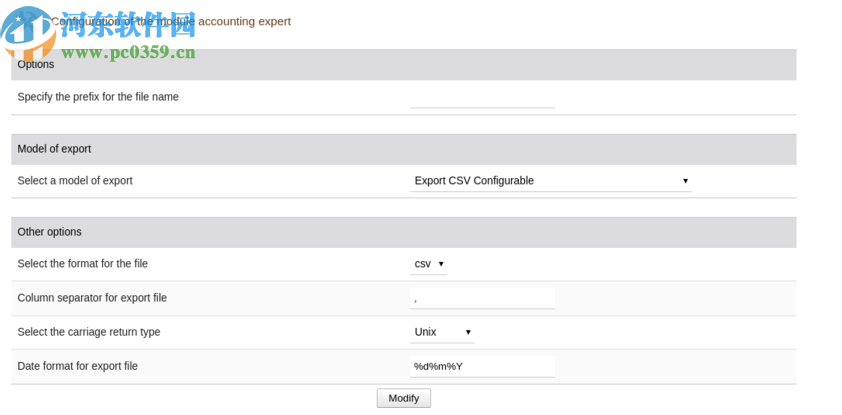The height and width of the screenshot is (415, 842).
Task: Open the csv file format dropdown
Action: click(x=429, y=264)
